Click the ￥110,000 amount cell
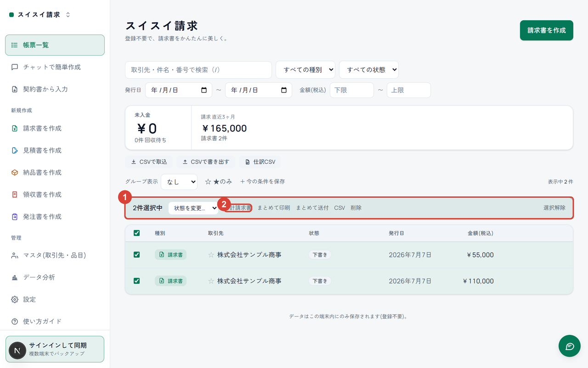This screenshot has height=368, width=588. pos(478,281)
